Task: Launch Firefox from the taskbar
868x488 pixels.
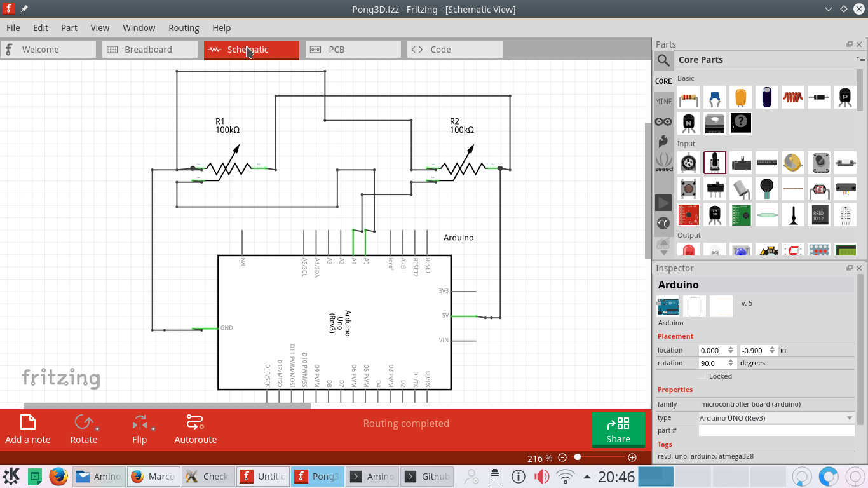Action: point(58,476)
